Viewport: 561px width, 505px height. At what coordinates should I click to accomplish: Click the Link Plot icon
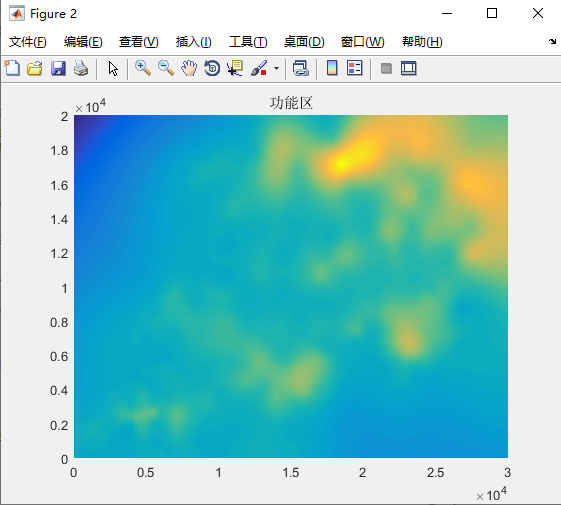301,68
